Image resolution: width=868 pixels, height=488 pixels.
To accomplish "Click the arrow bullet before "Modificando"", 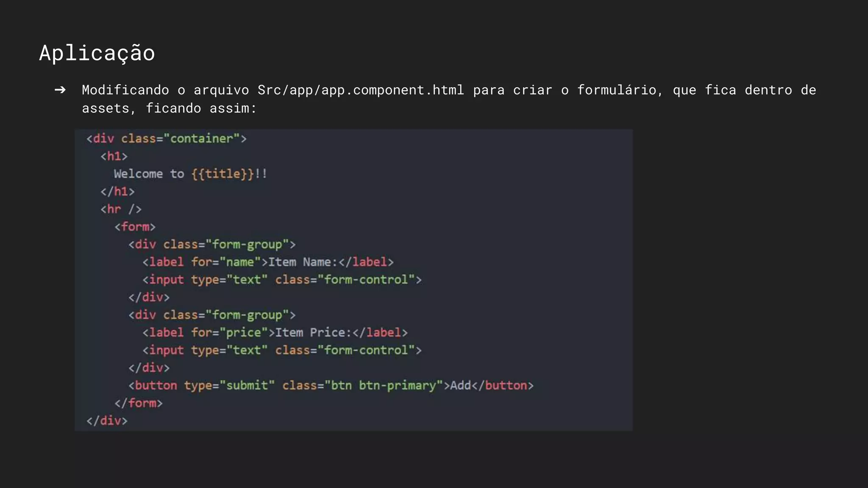I will pos(60,90).
